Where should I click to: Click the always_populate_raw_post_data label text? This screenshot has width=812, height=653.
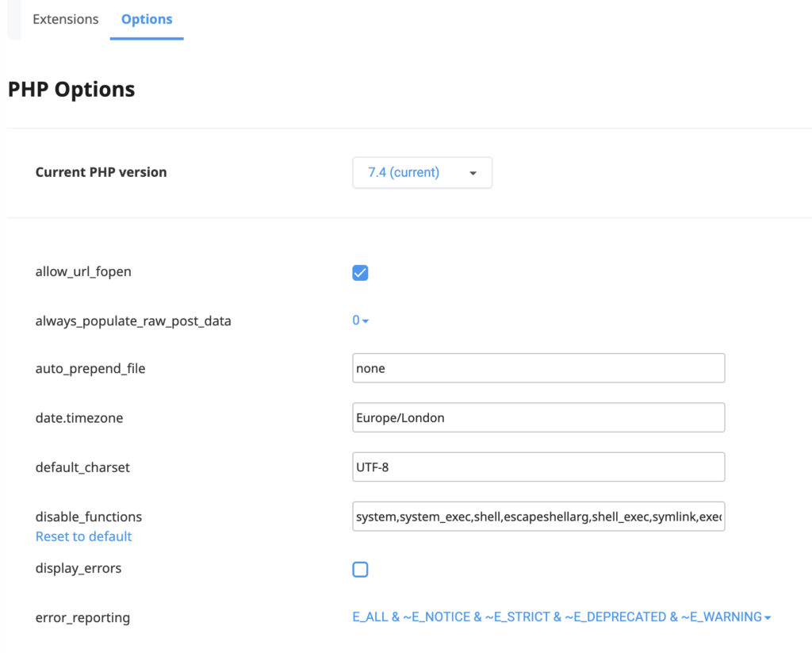(133, 321)
